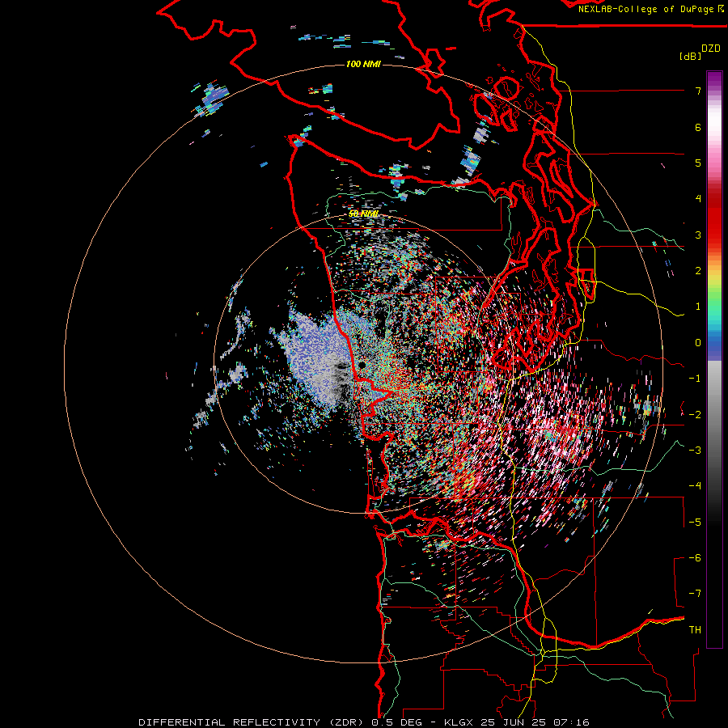This screenshot has width=728, height=728.
Task: Click the DIFFERENTIAL REFLECTIVITY (ZDR) caption text
Action: (x=252, y=722)
